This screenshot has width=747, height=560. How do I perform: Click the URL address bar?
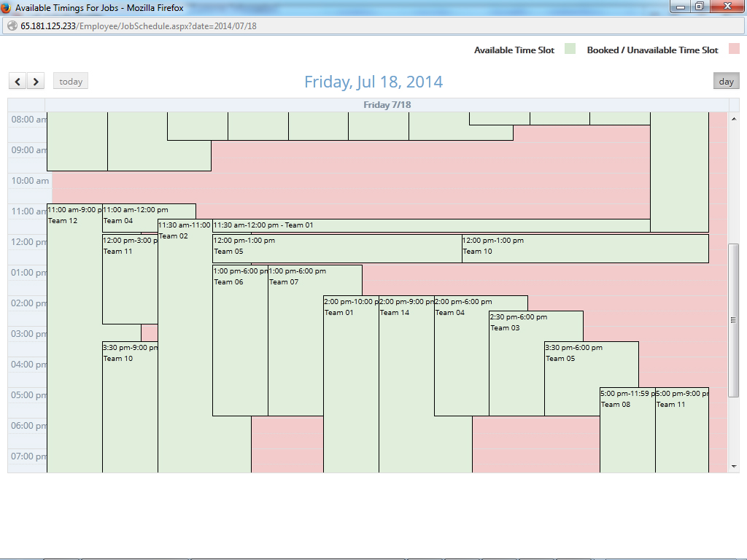(x=373, y=26)
